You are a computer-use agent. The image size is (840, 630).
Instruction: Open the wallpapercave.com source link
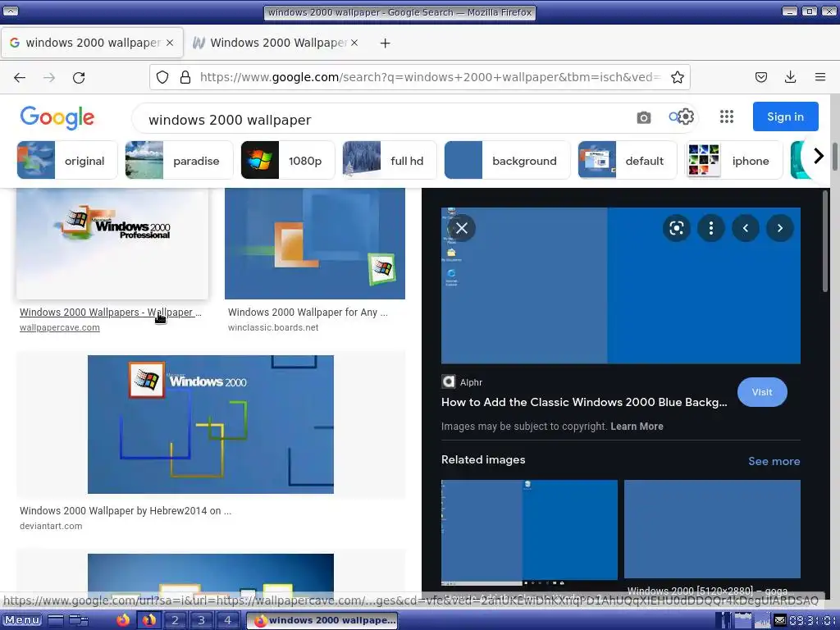point(59,327)
